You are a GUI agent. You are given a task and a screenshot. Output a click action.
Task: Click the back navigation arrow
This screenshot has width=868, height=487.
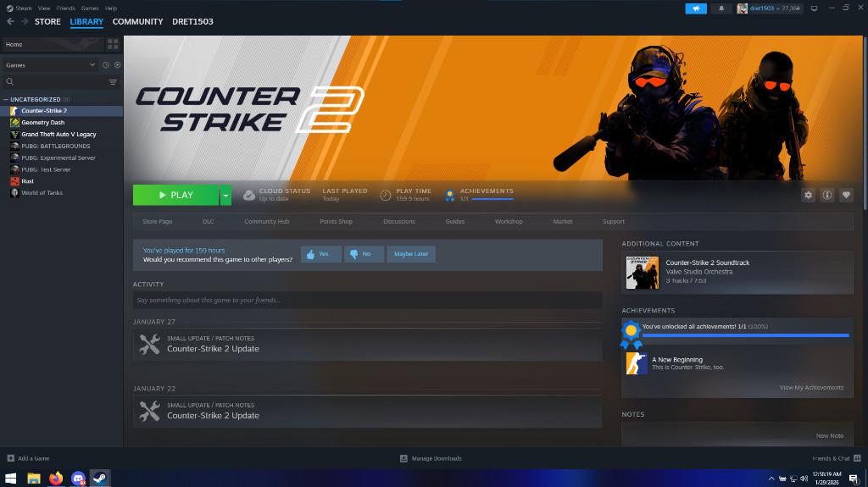point(10,21)
